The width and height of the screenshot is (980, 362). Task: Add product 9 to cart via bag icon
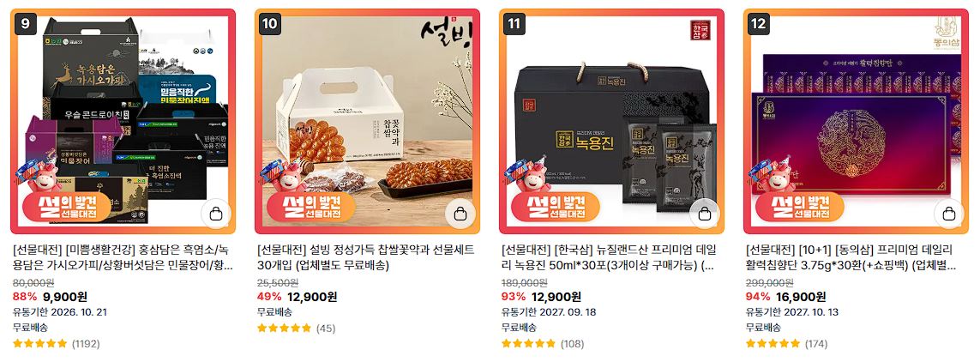(215, 214)
